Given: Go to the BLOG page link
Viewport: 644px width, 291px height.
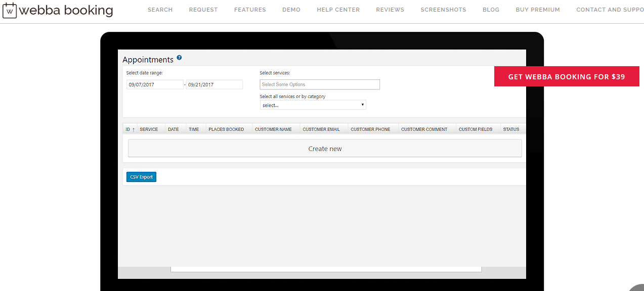Looking at the screenshot, I should point(491,10).
